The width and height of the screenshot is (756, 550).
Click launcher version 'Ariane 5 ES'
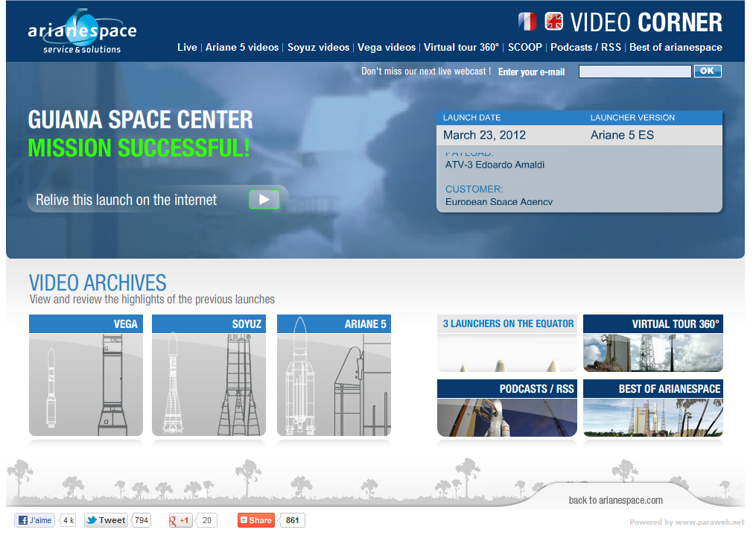623,135
